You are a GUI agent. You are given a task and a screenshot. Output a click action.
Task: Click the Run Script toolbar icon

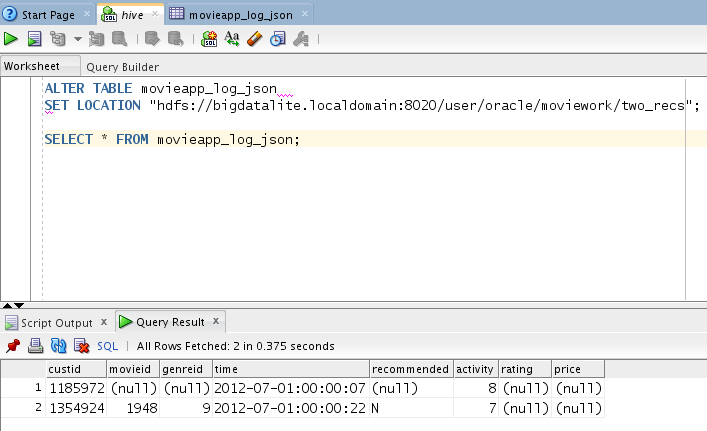pos(34,39)
